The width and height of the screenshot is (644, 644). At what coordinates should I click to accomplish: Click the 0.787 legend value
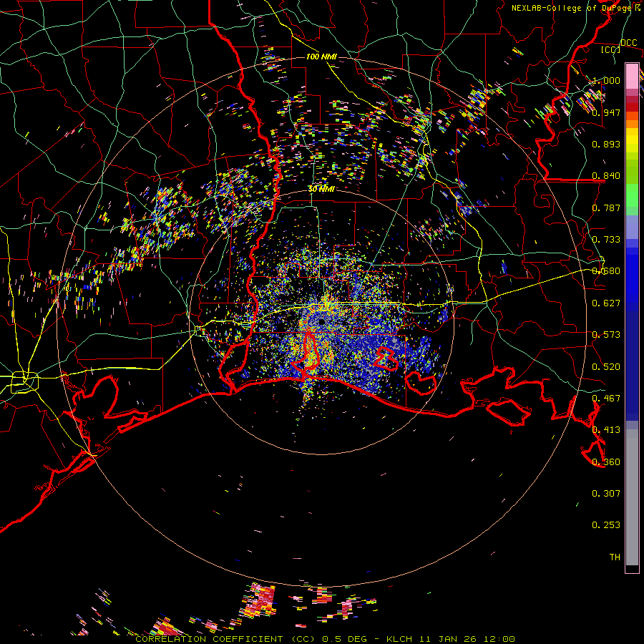tap(606, 208)
